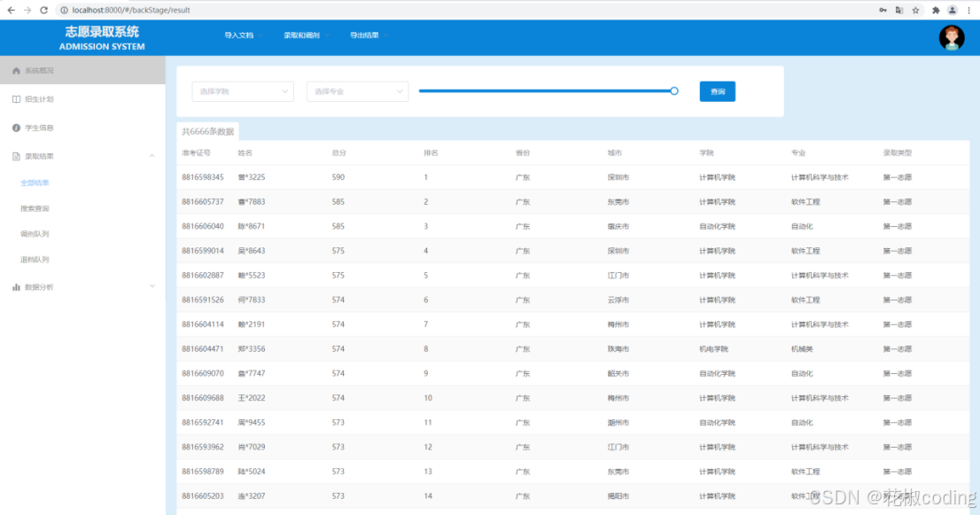Viewport: 980px width, 515px height.
Task: Click the password key icon in the address bar
Action: 883,10
